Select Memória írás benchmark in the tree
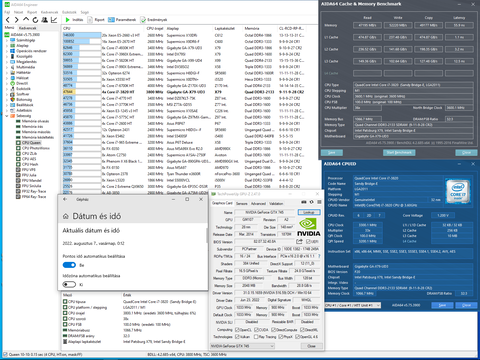This screenshot has height=360, width=480. click(x=29, y=127)
